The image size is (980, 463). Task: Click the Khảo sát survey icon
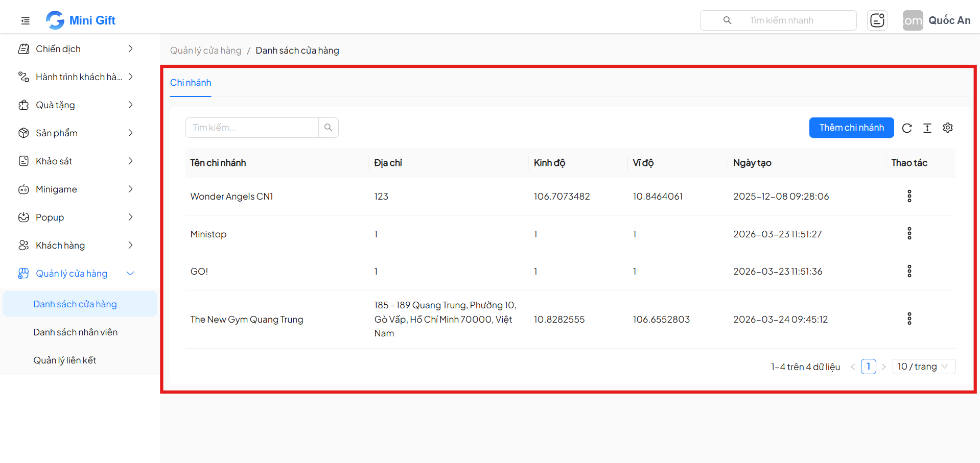coord(24,161)
